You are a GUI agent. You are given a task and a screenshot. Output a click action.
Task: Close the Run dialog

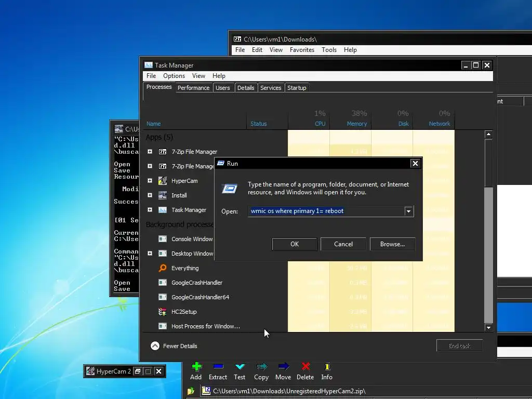pos(415,164)
